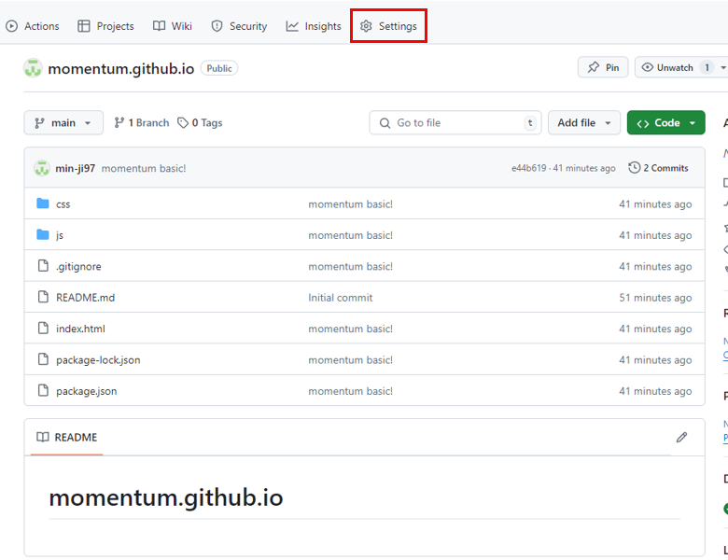This screenshot has width=728, height=560.
Task: View the 2 Commits history
Action: click(x=658, y=168)
